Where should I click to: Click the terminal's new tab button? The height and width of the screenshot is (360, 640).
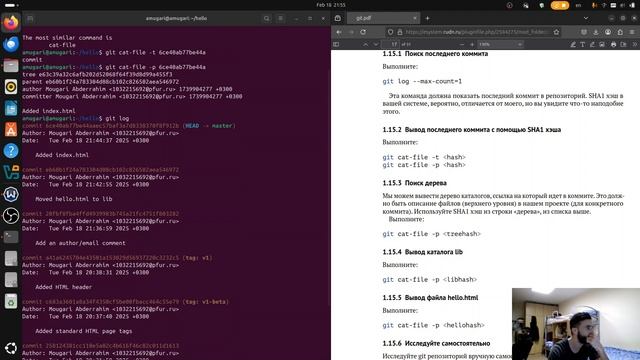pos(30,18)
